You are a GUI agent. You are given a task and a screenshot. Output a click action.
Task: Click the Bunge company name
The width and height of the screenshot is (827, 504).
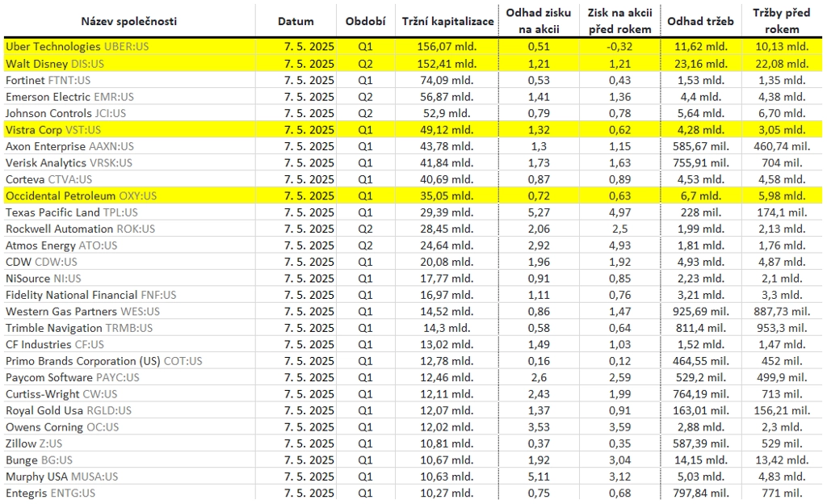pos(21,460)
